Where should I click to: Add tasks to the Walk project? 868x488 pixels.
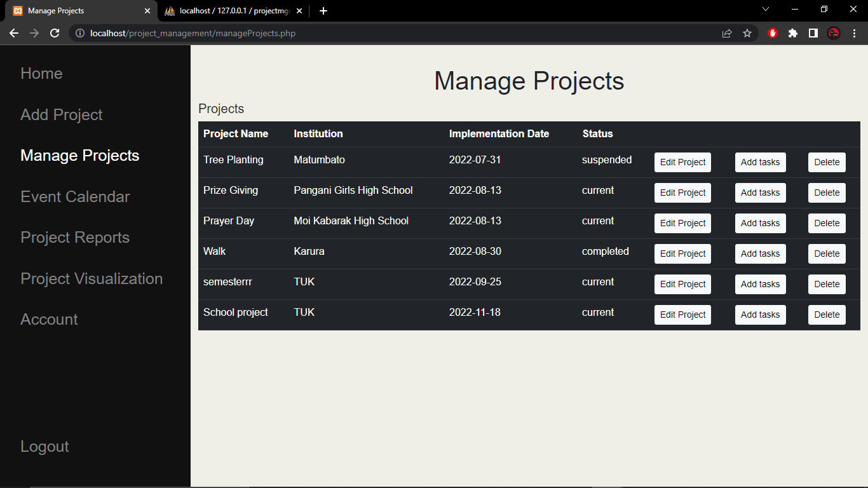click(760, 254)
